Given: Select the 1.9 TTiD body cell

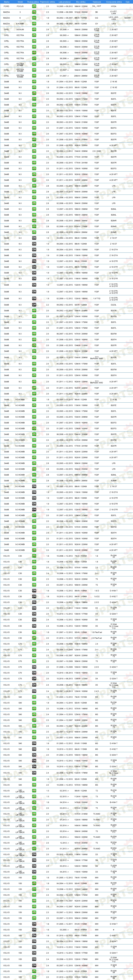Looking at the screenshot, I should pyautogui.click(x=97, y=299).
